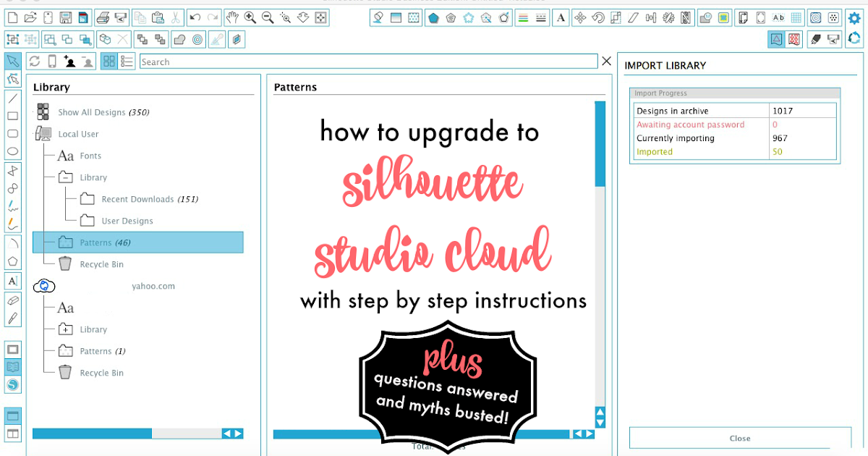
Task: Select the Zoom In tool
Action: (249, 17)
